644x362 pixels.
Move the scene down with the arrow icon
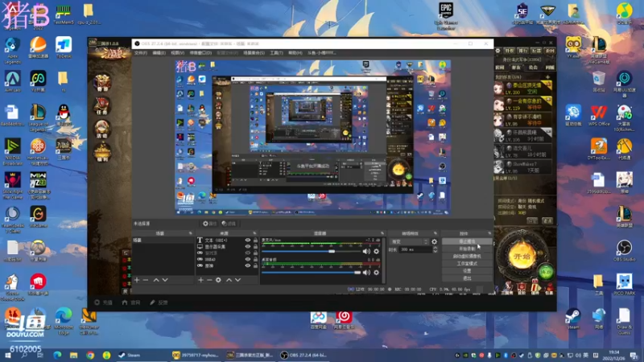pyautogui.click(x=165, y=280)
